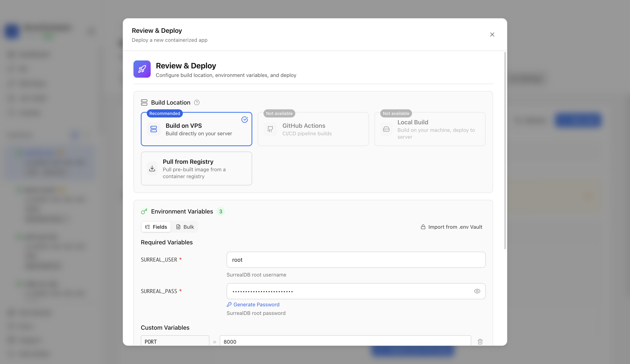Switch to the Bulk tab

pyautogui.click(x=185, y=227)
